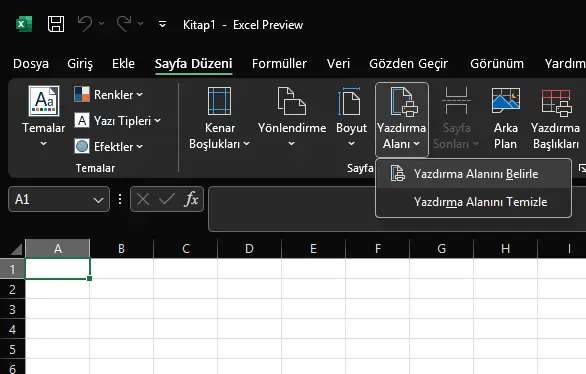Click the Yönlendirme orientation icon

tap(292, 101)
